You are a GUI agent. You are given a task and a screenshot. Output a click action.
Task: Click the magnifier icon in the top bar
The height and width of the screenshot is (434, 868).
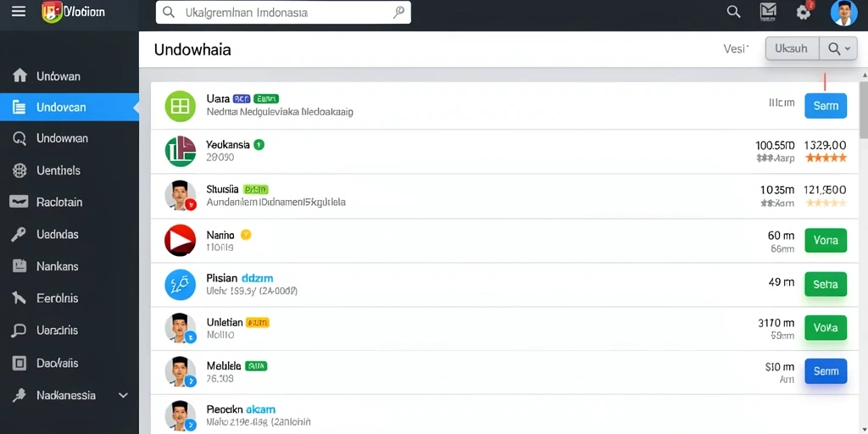[733, 12]
